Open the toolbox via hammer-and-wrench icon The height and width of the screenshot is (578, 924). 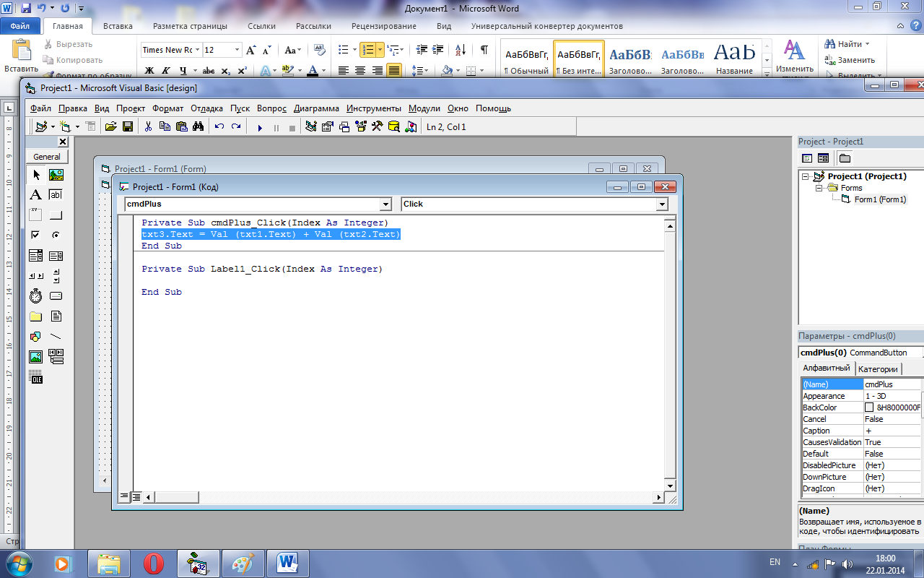[378, 127]
